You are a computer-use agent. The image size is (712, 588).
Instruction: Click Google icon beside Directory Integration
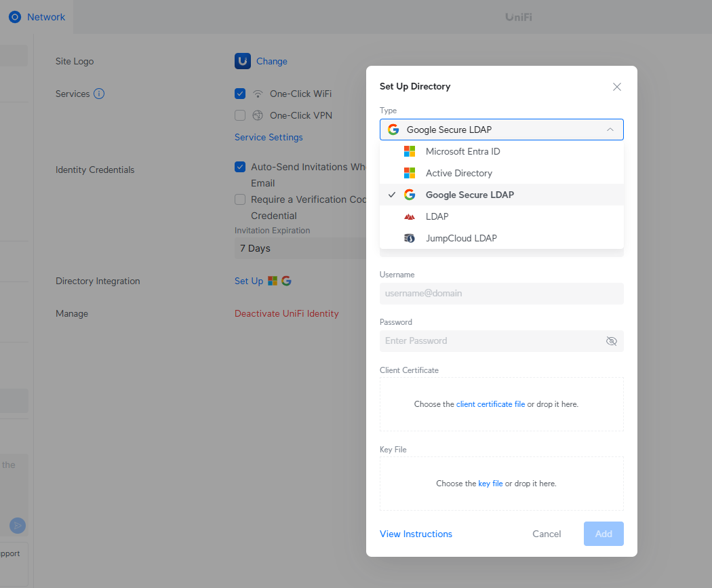coord(286,281)
